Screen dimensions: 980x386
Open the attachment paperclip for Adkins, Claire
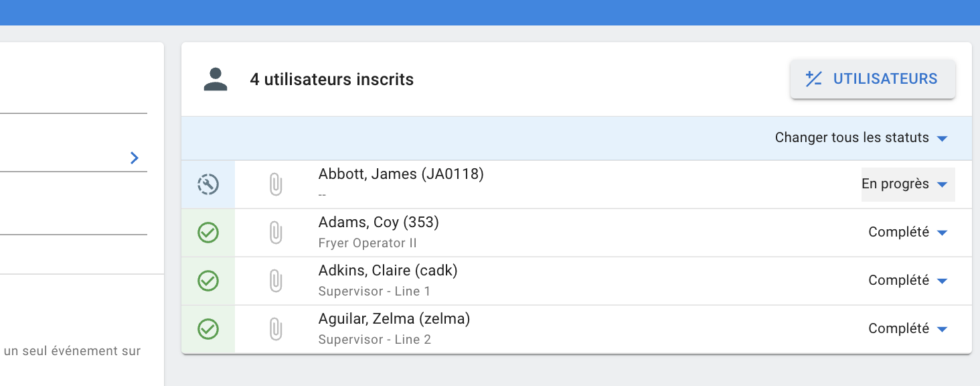(x=275, y=281)
